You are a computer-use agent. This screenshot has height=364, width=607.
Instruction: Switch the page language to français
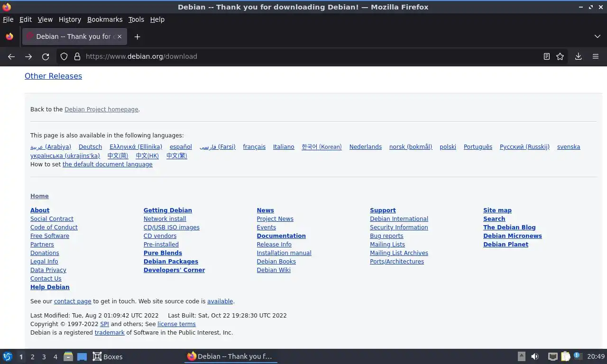click(254, 147)
